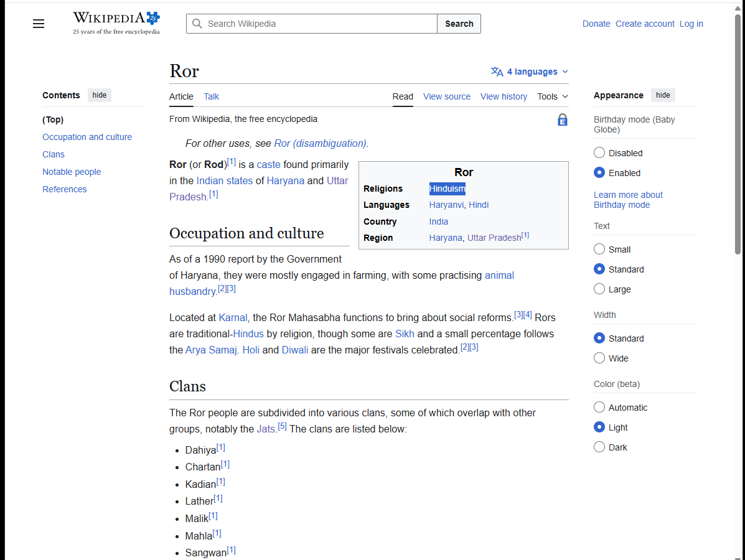Open the hamburger main menu
This screenshot has width=745, height=560.
(39, 24)
